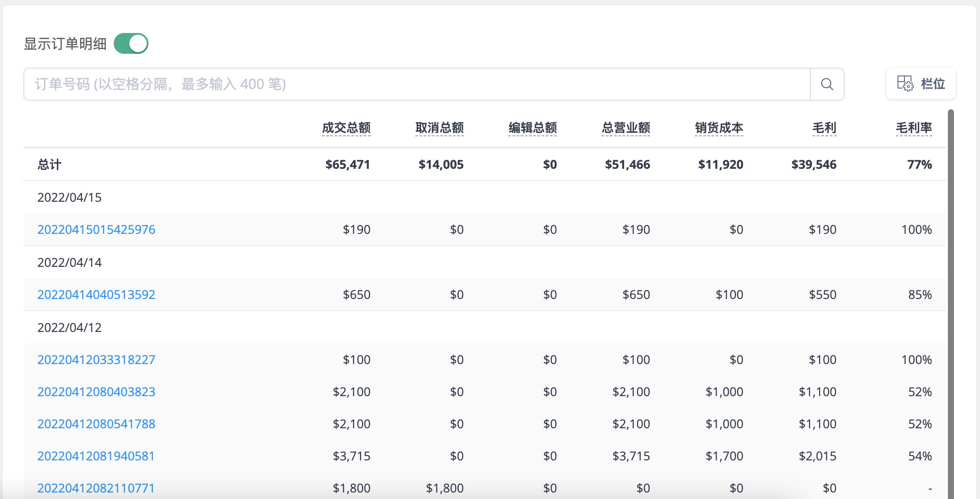Click total 销货成本 value $11,920
This screenshot has height=499, width=980.
(721, 164)
